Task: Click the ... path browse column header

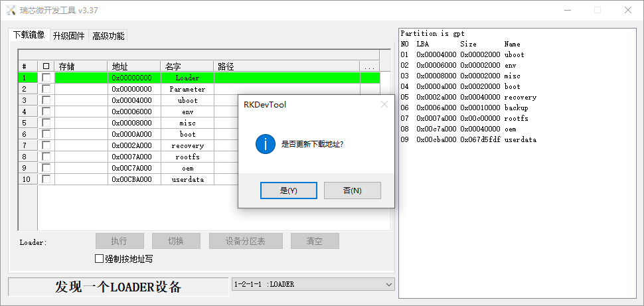Action: click(x=369, y=66)
